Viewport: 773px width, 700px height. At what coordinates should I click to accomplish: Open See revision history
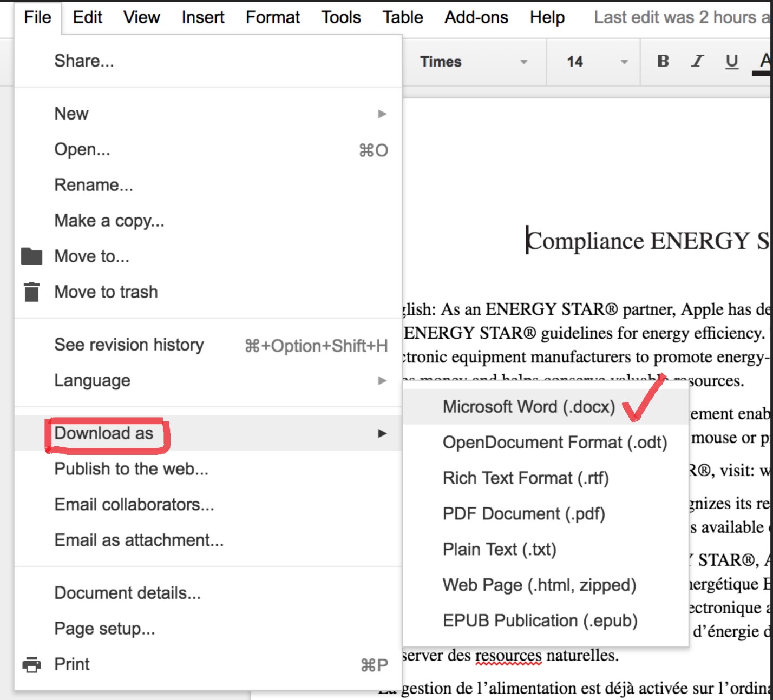[129, 345]
